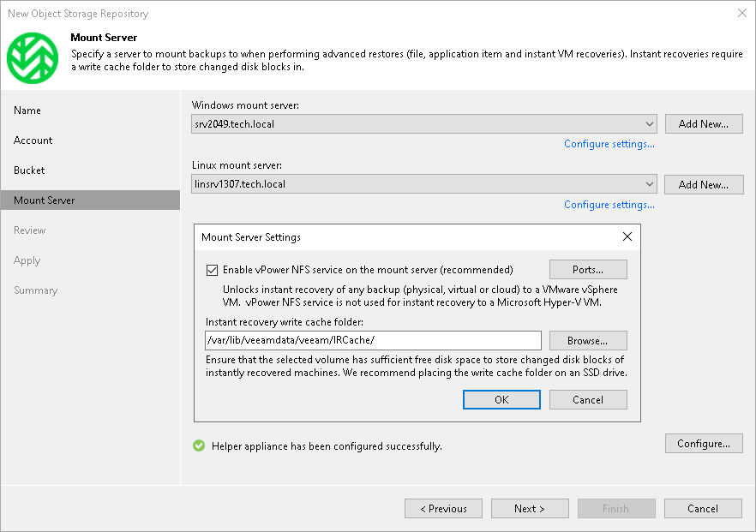Cancel the repository wizard
The image size is (756, 532).
(x=703, y=508)
